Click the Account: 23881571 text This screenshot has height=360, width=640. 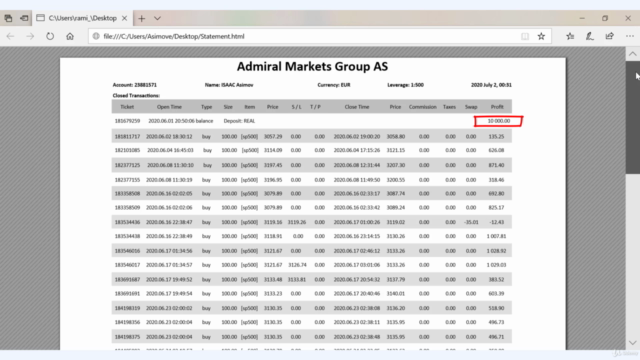pyautogui.click(x=135, y=85)
